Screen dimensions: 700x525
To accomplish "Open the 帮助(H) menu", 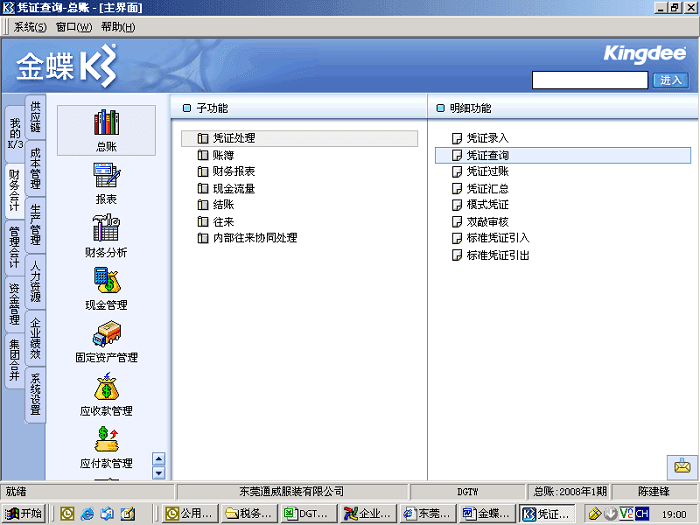I will [118, 27].
